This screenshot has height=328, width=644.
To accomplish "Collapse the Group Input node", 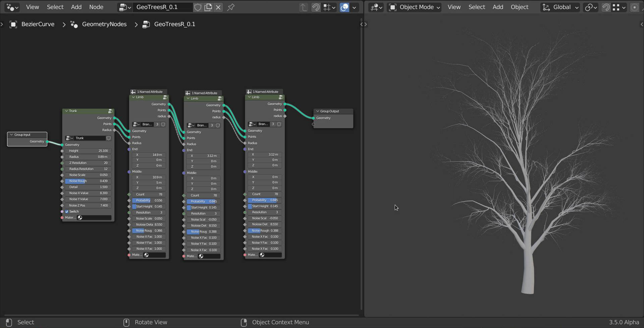I will tap(11, 135).
